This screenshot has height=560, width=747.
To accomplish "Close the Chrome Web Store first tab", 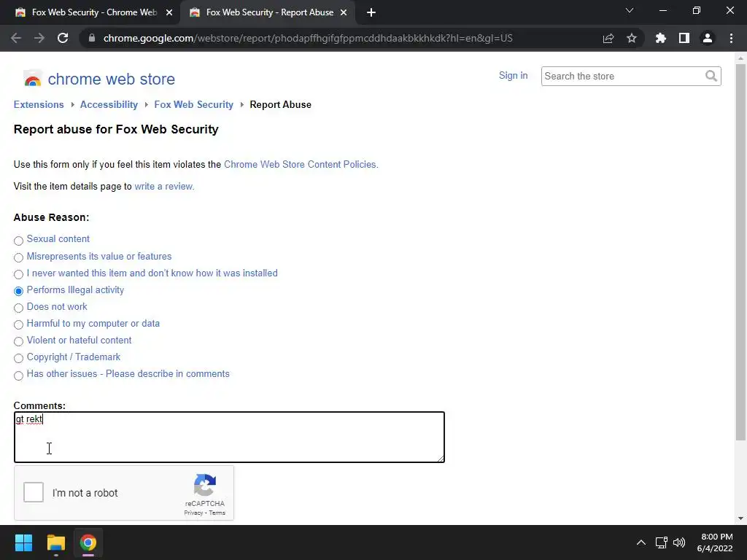I will click(169, 12).
